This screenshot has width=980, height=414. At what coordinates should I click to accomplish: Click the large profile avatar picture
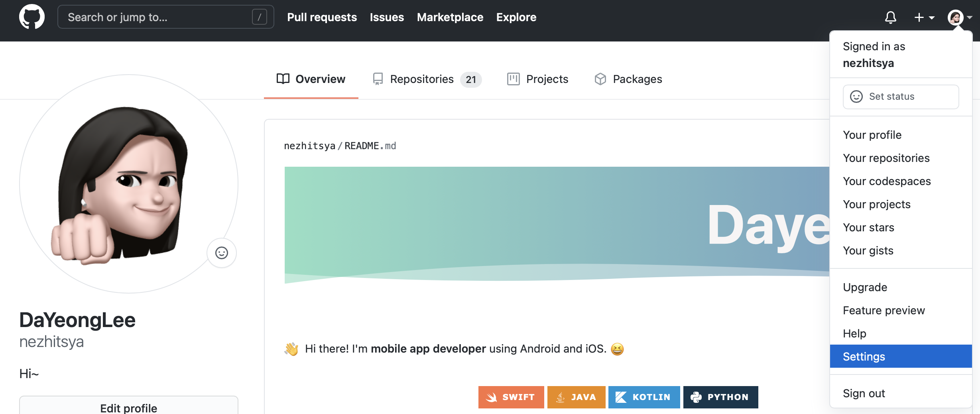(x=128, y=184)
